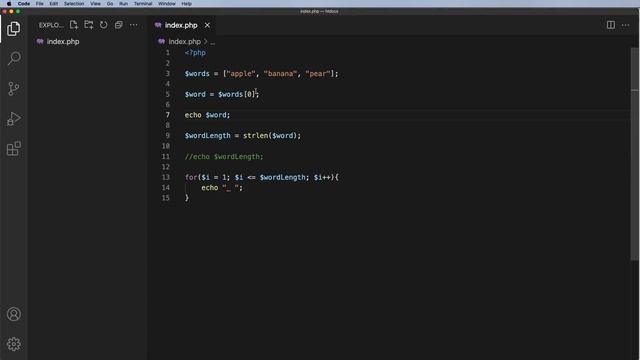Viewport: 640px width, 360px height.
Task: Click line number 13 in the gutter
Action: (x=165, y=177)
